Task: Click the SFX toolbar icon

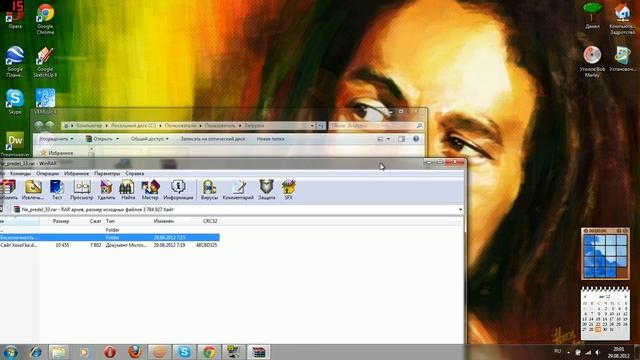Action: [x=289, y=190]
